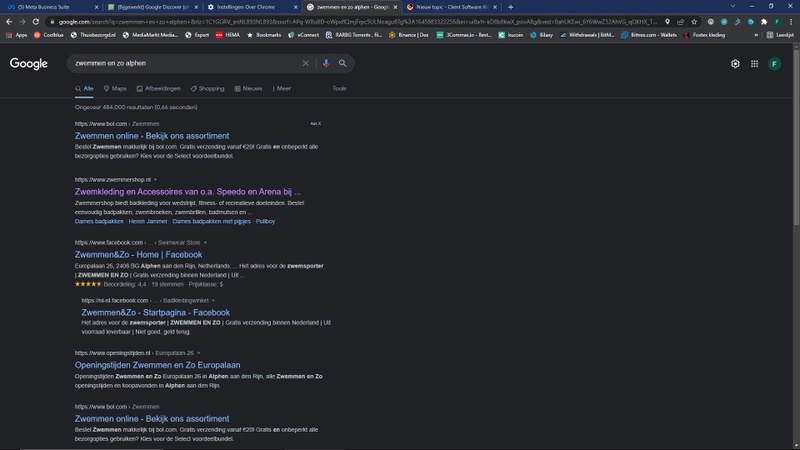Reload the current Google search page
The height and width of the screenshot is (450, 800).
pos(36,22)
